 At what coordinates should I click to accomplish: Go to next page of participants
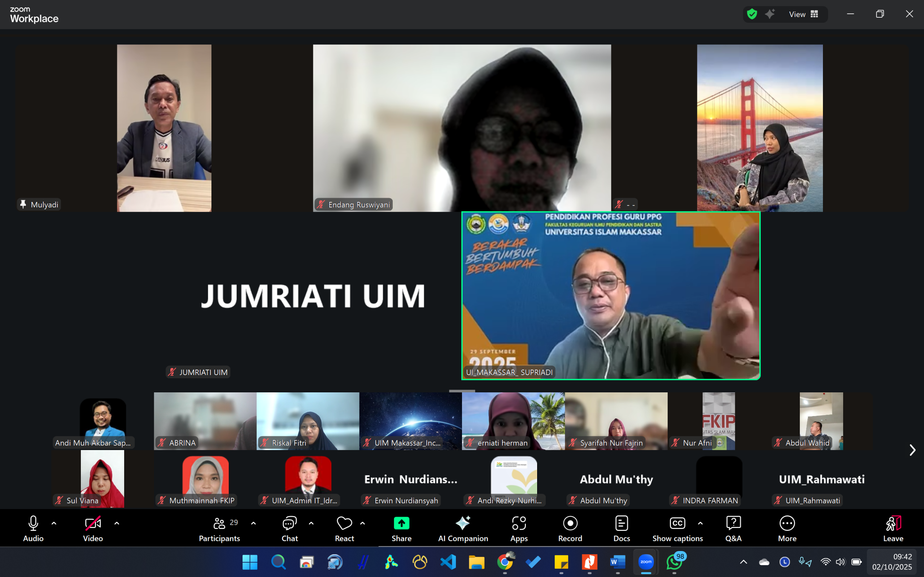coord(912,450)
